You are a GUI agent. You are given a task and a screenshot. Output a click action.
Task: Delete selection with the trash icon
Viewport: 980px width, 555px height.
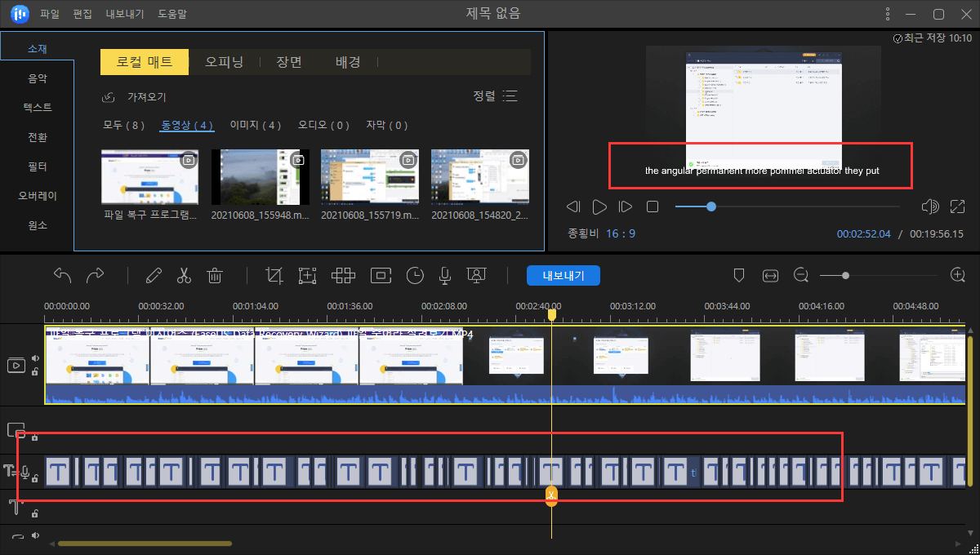click(215, 275)
